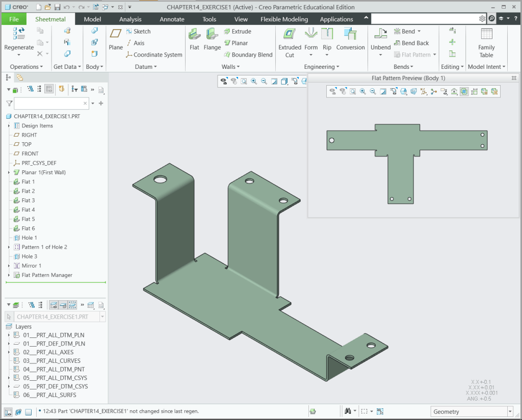The height and width of the screenshot is (420, 522).
Task: Select the Plane datum tool
Action: click(x=116, y=39)
